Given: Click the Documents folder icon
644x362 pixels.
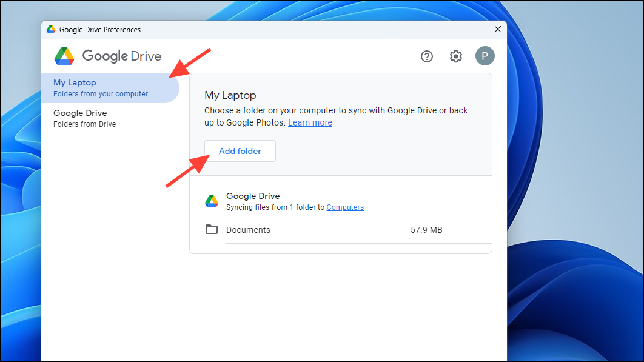Looking at the screenshot, I should point(211,229).
